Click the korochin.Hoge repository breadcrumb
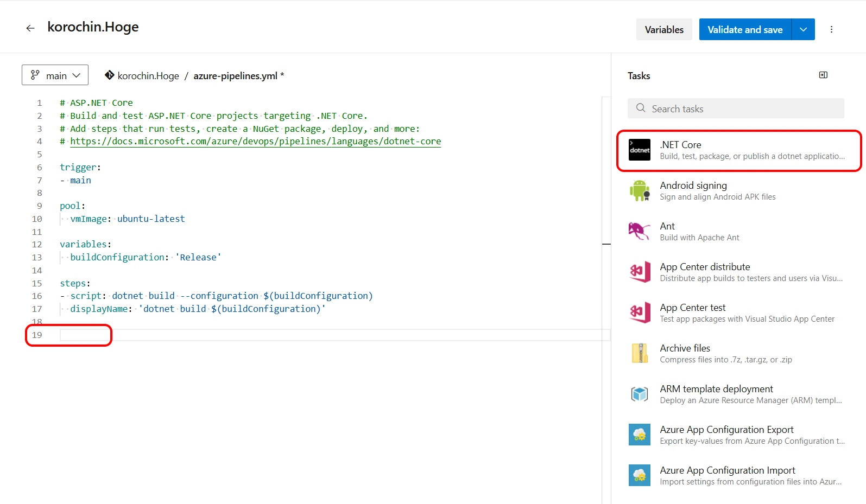The width and height of the screenshot is (866, 504). pyautogui.click(x=148, y=76)
